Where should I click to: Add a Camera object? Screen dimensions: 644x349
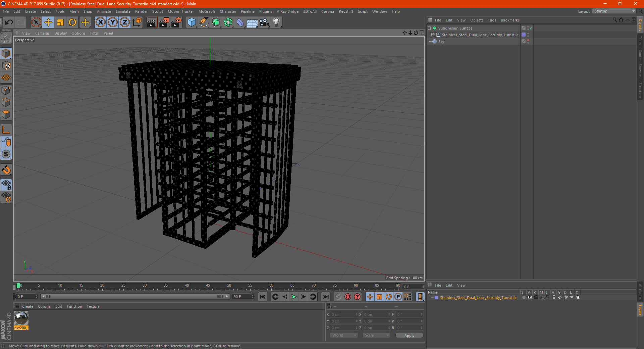coord(264,22)
